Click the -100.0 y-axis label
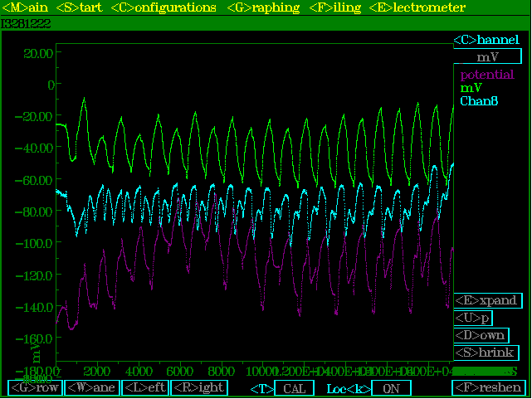The height and width of the screenshot is (399, 532). click(34, 243)
